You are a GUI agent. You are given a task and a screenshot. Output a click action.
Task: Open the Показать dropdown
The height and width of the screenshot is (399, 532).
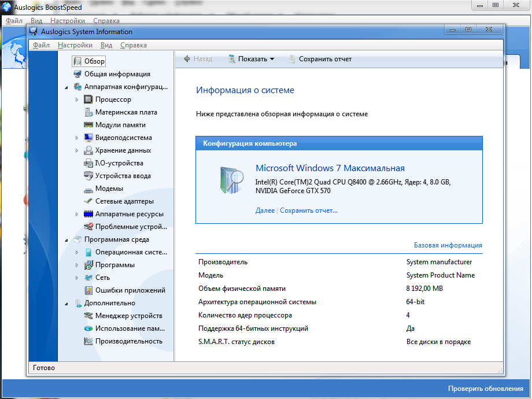pyautogui.click(x=252, y=59)
